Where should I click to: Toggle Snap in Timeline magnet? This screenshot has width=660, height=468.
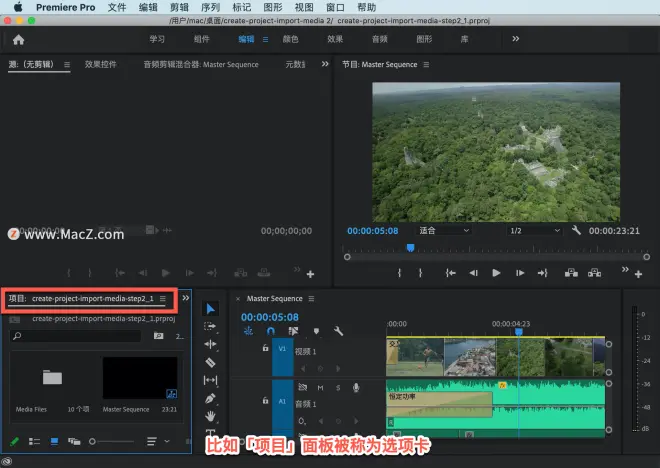click(x=271, y=331)
